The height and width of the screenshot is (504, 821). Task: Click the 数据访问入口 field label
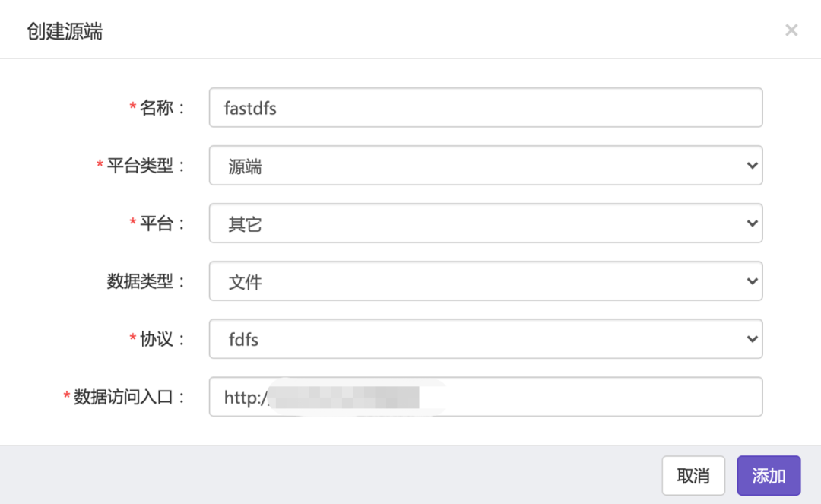[x=124, y=397]
